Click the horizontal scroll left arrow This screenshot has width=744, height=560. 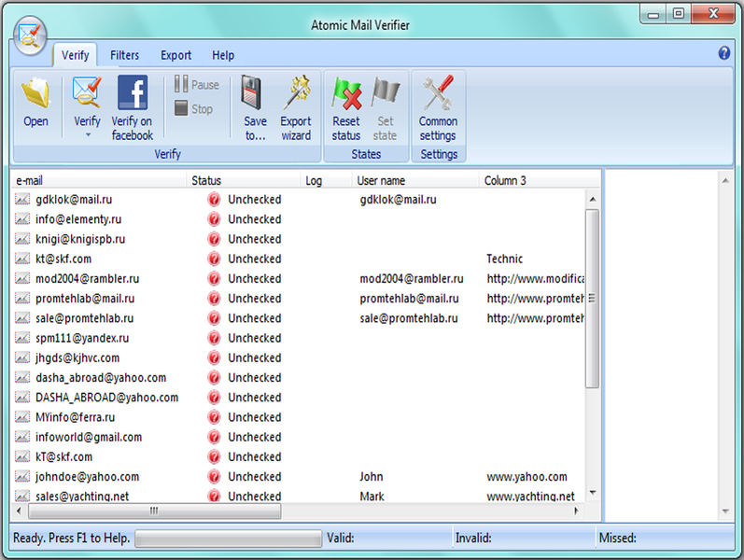tap(19, 511)
